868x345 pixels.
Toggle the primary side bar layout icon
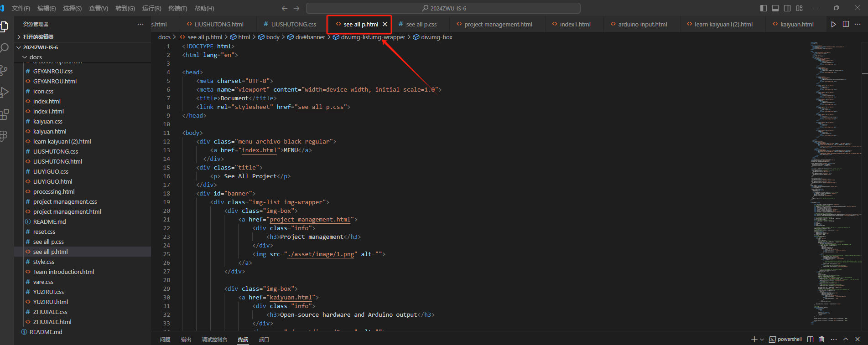pyautogui.click(x=764, y=8)
